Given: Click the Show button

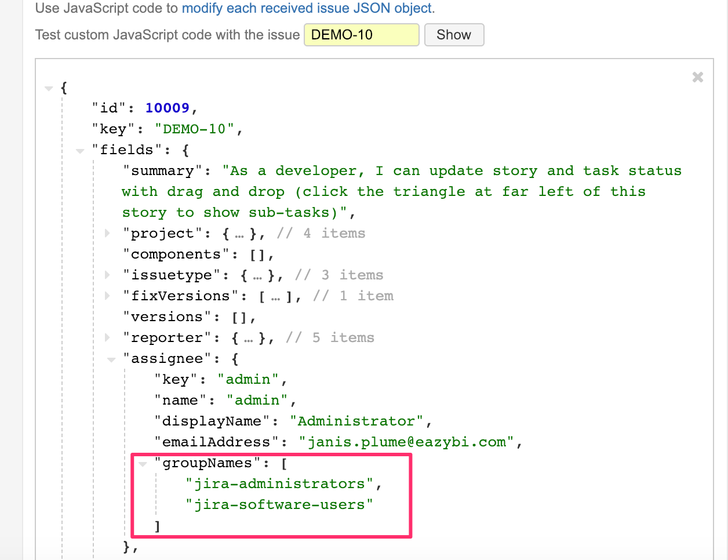Looking at the screenshot, I should click(x=454, y=35).
